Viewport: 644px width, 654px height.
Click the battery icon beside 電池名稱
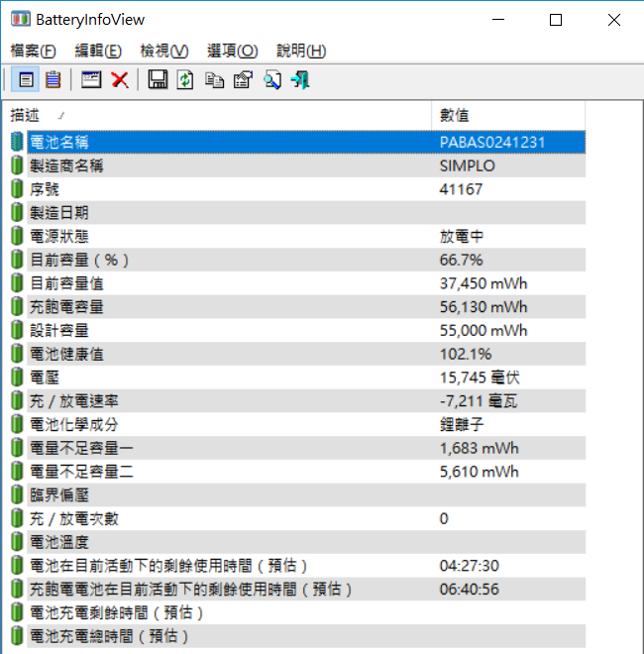(x=17, y=143)
